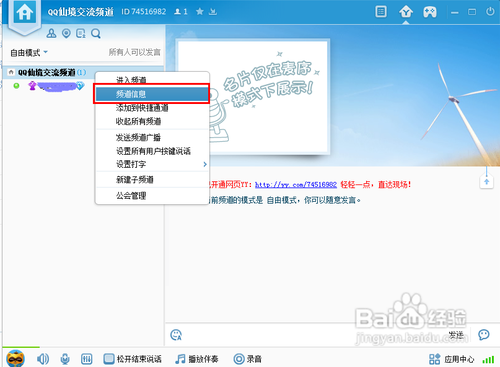500x367 pixels.
Task: Click the scroll-up arrow button in chat
Action: click(x=486, y=182)
